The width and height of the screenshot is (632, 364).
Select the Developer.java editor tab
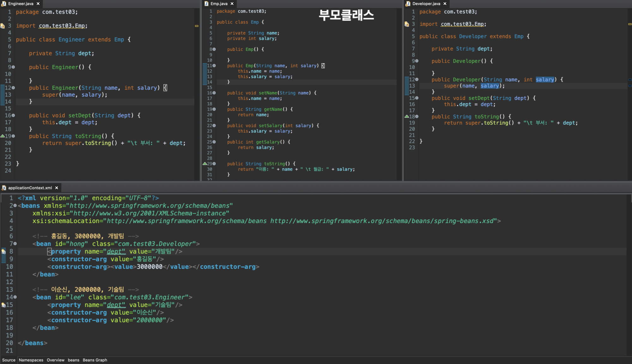point(426,4)
